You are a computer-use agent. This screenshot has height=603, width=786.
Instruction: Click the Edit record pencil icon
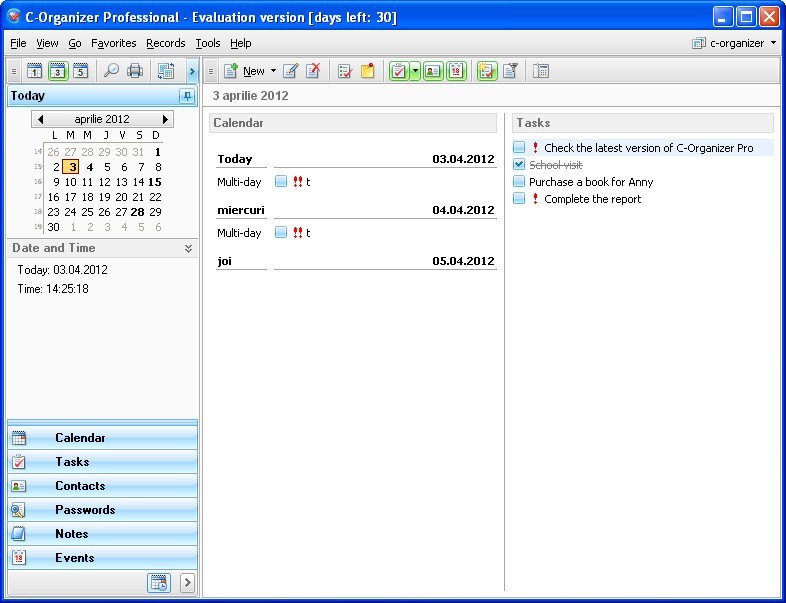click(x=291, y=71)
